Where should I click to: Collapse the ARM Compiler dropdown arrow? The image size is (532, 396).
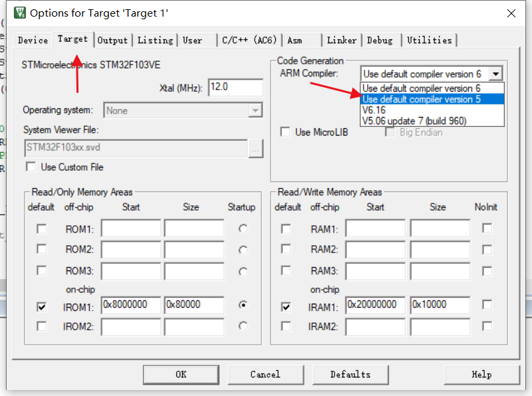(x=495, y=74)
